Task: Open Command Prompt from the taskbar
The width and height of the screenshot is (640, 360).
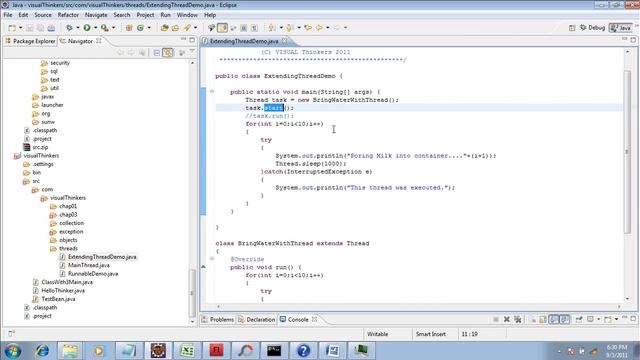Action: point(274,351)
